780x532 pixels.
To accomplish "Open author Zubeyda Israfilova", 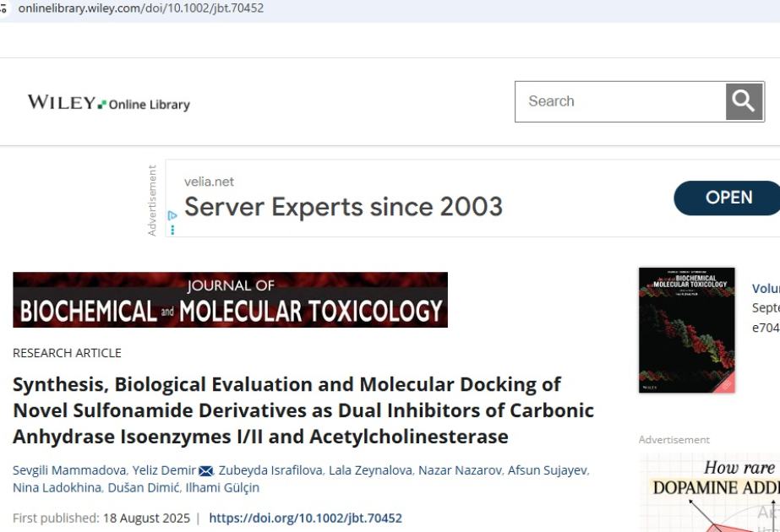I will pos(270,470).
